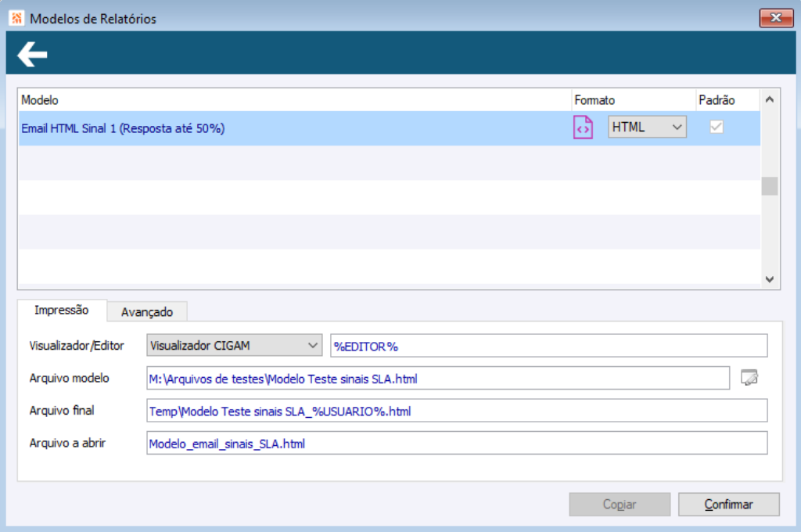Open the HTML format dropdown

647,128
